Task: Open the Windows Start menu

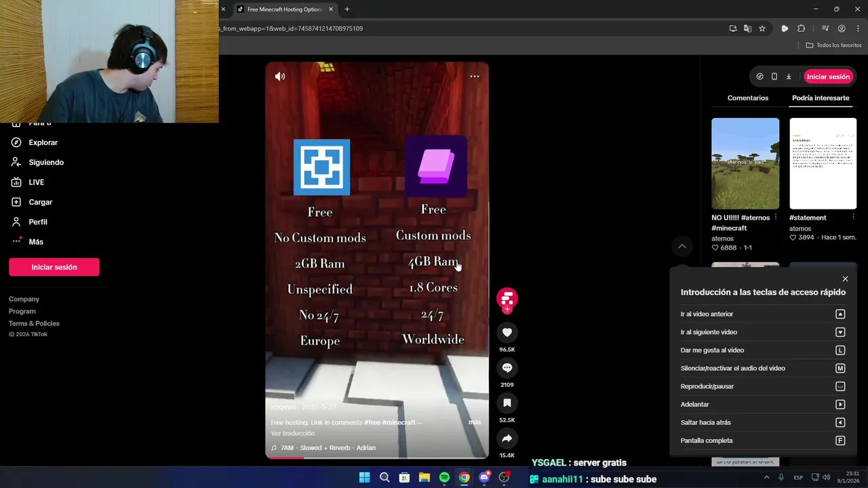Action: (x=365, y=477)
